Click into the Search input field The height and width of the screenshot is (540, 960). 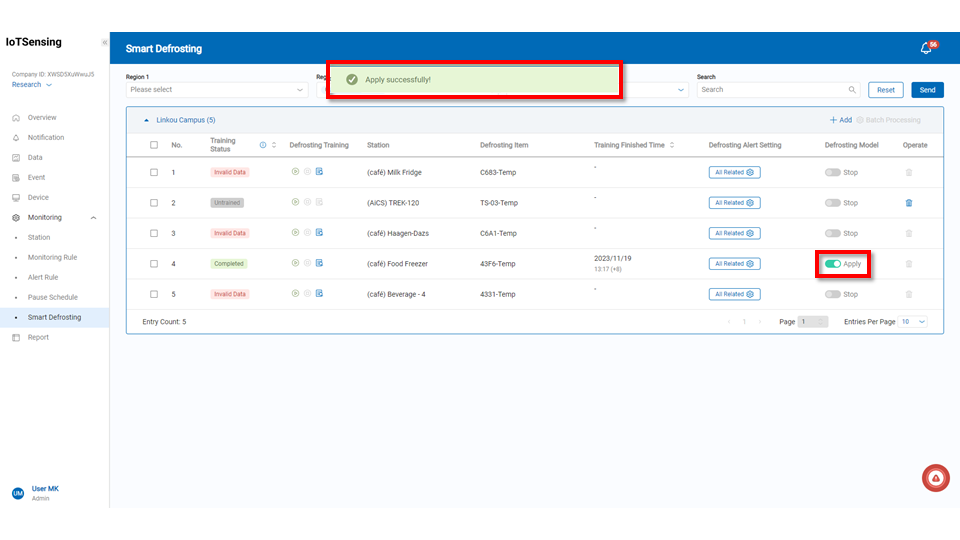click(x=770, y=90)
